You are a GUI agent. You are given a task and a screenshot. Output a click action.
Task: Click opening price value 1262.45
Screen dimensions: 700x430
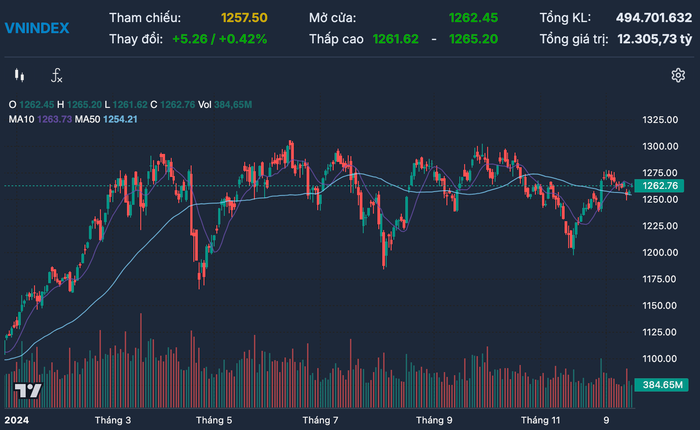pyautogui.click(x=473, y=18)
